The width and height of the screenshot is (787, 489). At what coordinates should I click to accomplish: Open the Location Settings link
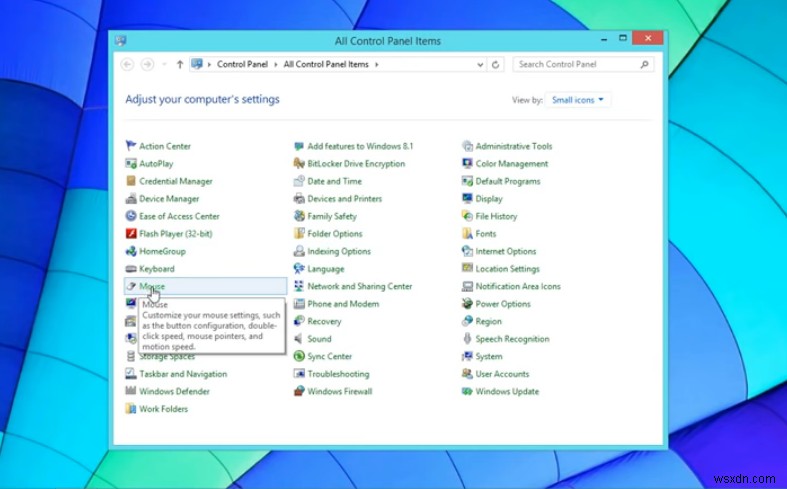[x=507, y=269]
